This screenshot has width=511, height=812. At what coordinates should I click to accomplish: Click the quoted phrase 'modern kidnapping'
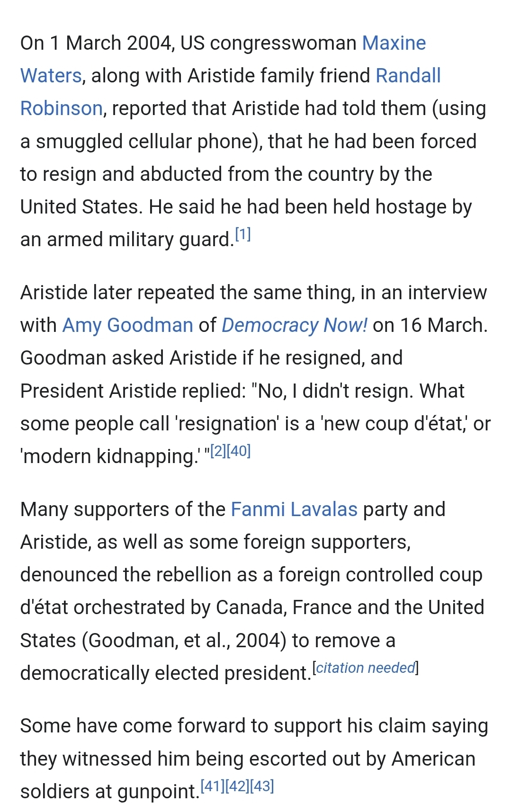[109, 457]
